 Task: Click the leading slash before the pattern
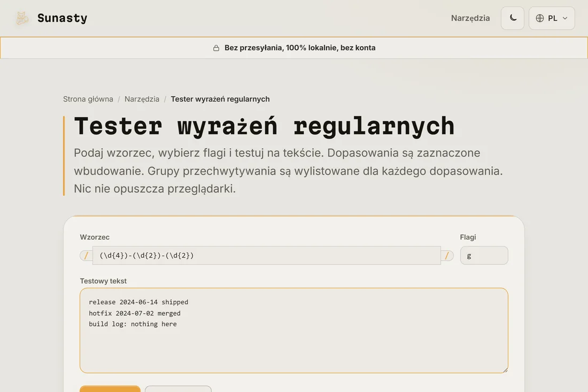(x=86, y=256)
